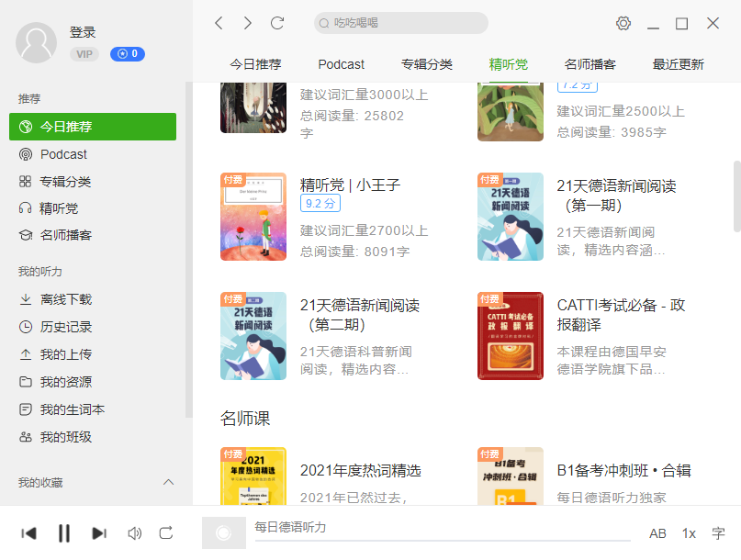This screenshot has width=741, height=560.
Task: Click the 离线下载 download icon
Action: (26, 299)
